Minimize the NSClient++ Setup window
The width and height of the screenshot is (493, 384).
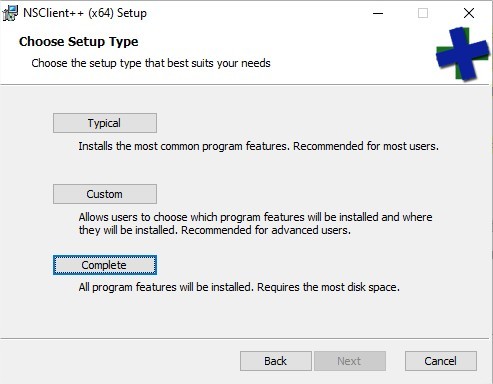tap(378, 13)
